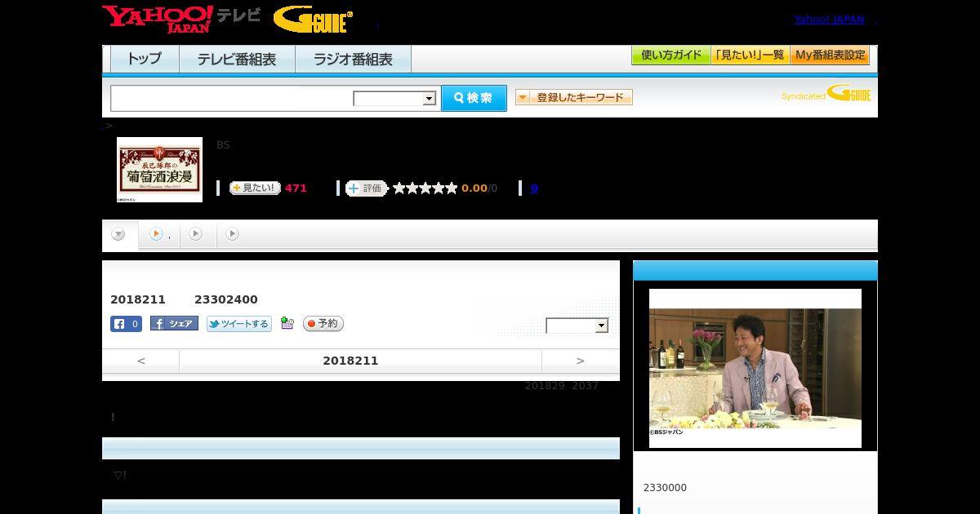Screen dimensions: 980x514
Task: Switch to the トップ tab
Action: pos(145,59)
